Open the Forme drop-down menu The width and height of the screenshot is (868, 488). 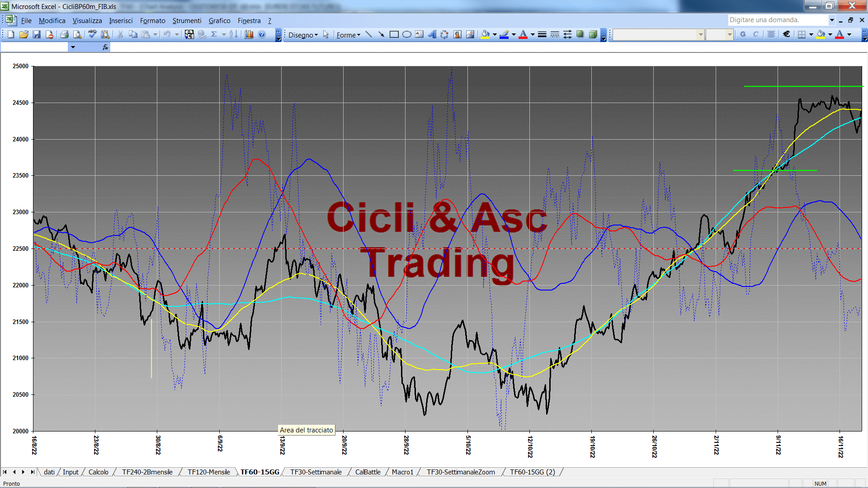coord(348,35)
